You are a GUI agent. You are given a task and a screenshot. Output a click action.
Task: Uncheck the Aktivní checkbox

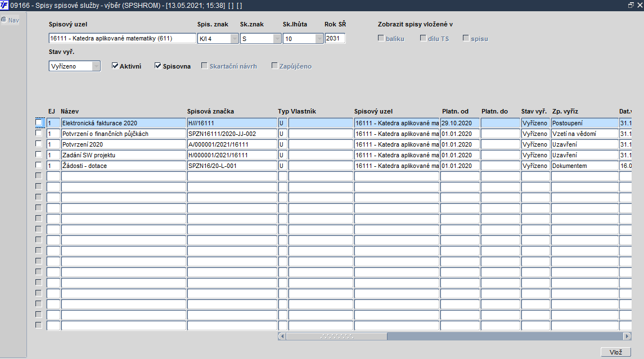pos(115,66)
